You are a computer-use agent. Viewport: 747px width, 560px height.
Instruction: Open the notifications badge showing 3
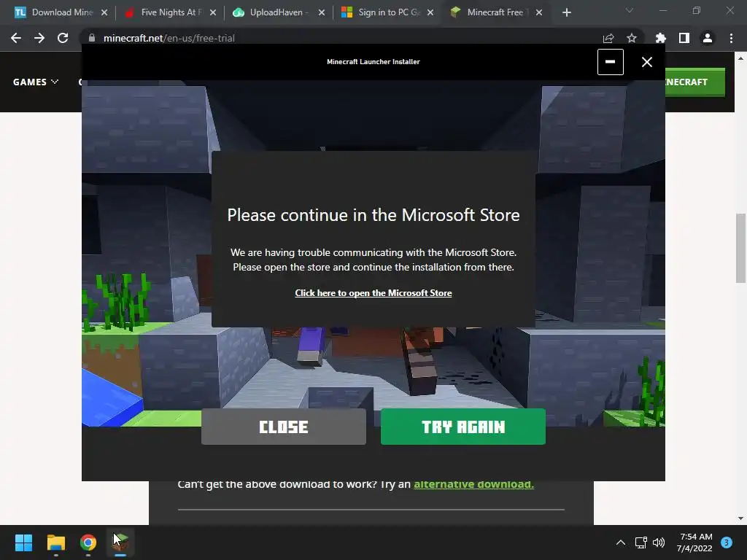point(727,542)
